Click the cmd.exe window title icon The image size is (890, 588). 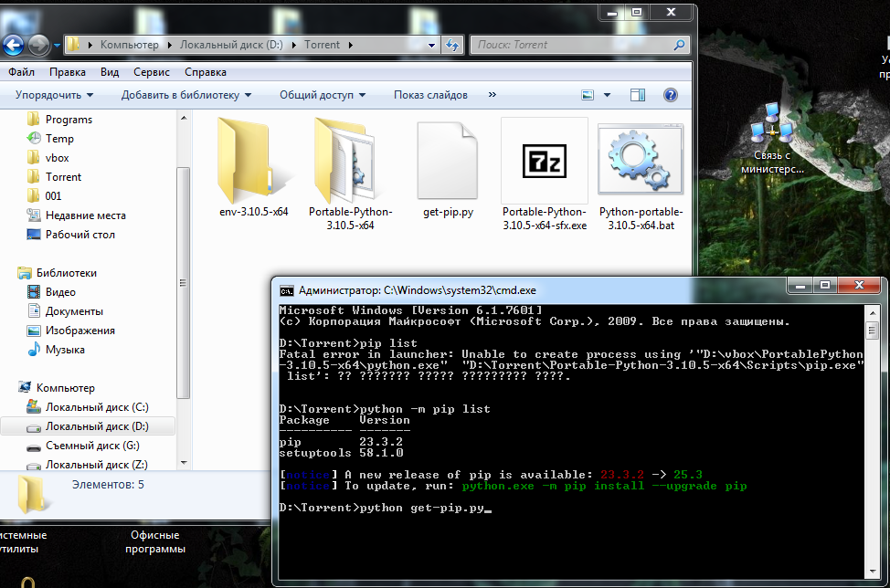pyautogui.click(x=287, y=290)
